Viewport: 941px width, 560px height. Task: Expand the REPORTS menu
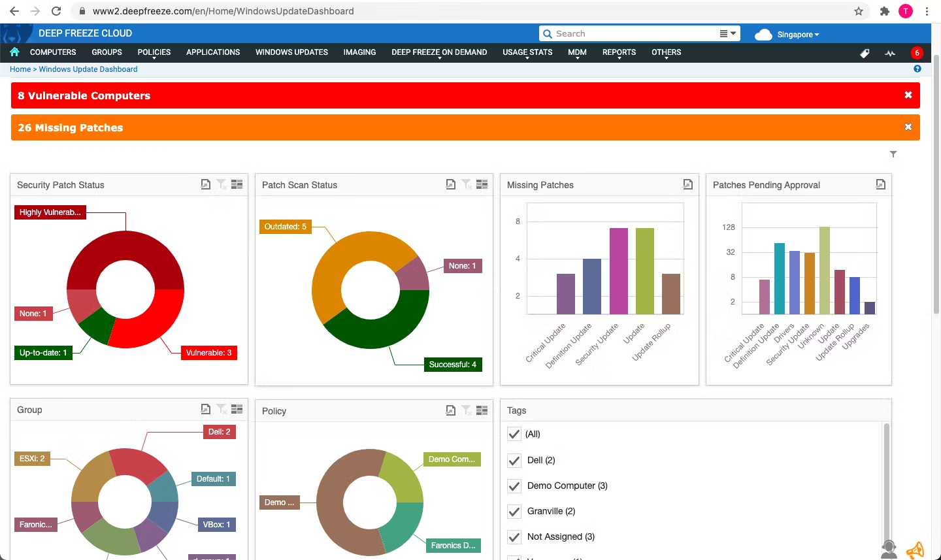point(619,52)
